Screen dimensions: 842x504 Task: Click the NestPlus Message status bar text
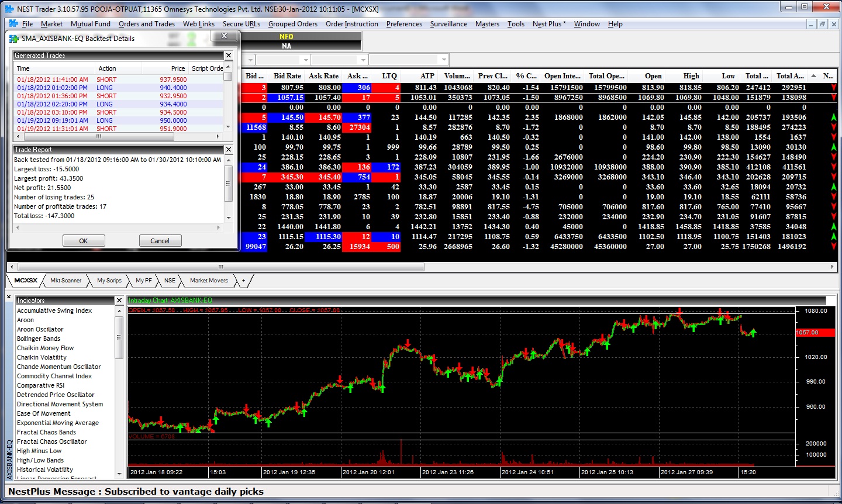tap(136, 492)
